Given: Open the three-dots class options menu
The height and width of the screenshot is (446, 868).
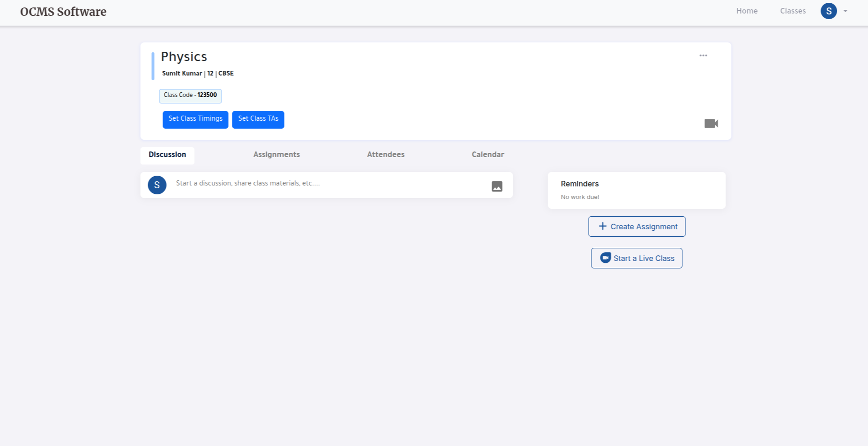Looking at the screenshot, I should [703, 55].
